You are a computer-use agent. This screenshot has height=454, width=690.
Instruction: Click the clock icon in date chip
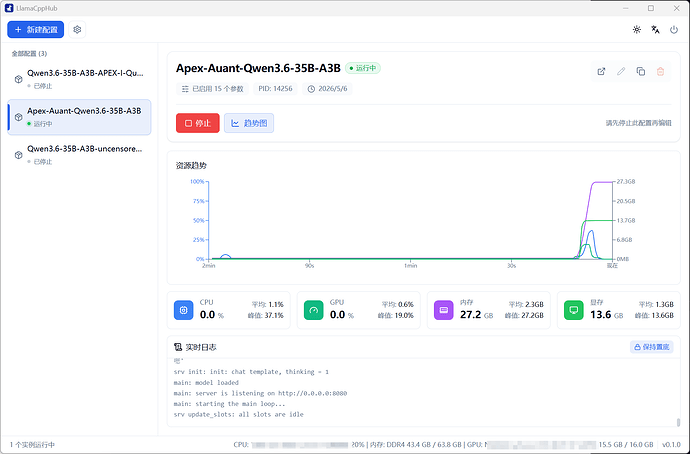pyautogui.click(x=311, y=89)
